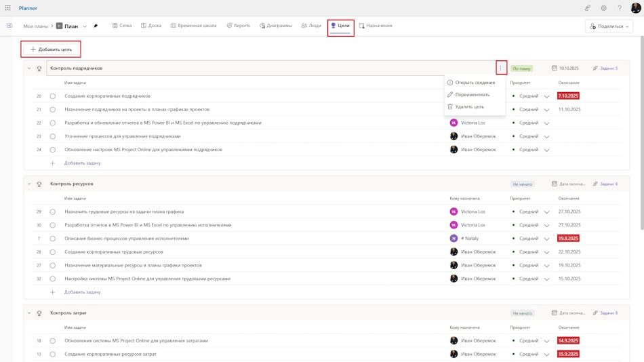The height and width of the screenshot is (362, 644).
Task: Open priority dropdown for task 18
Action: coord(546,341)
